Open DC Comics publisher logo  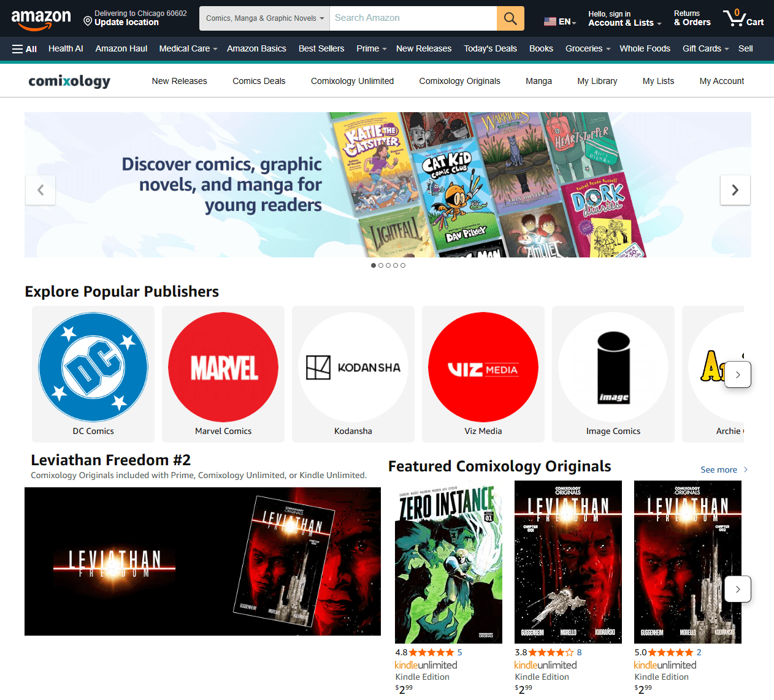pyautogui.click(x=93, y=367)
